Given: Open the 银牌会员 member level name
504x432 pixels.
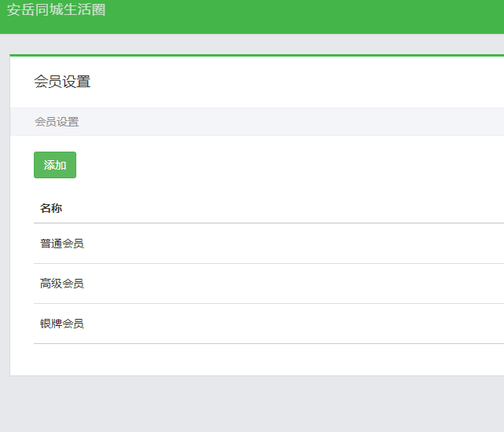Looking at the screenshot, I should click(62, 324).
